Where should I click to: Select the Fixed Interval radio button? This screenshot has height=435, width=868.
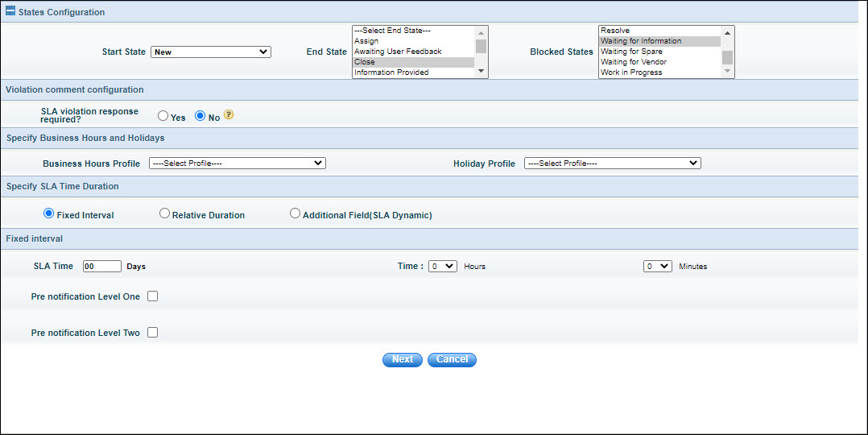49,214
